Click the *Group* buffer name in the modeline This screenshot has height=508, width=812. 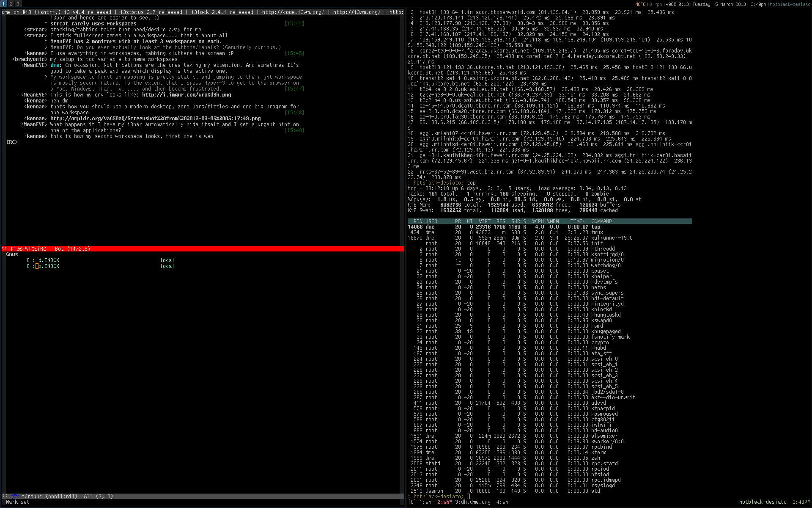pyautogui.click(x=32, y=497)
